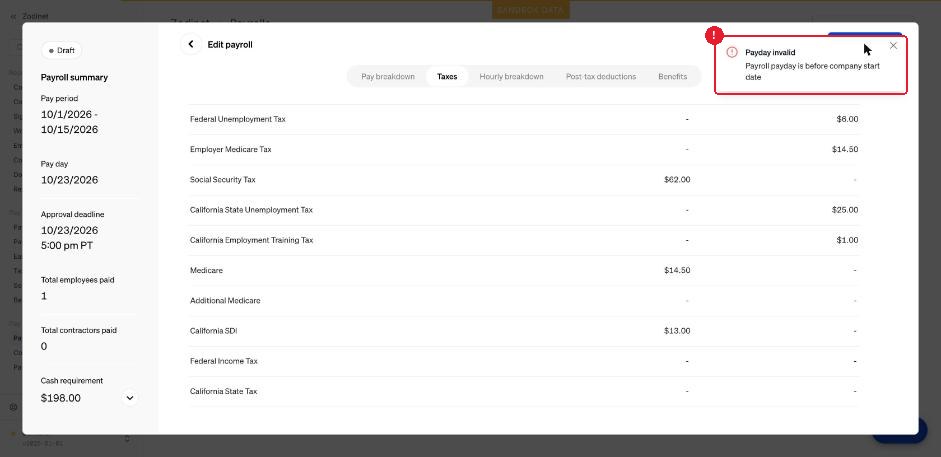Click approval deadline time 5:00 pm PT
The width and height of the screenshot is (941, 457).
click(67, 246)
